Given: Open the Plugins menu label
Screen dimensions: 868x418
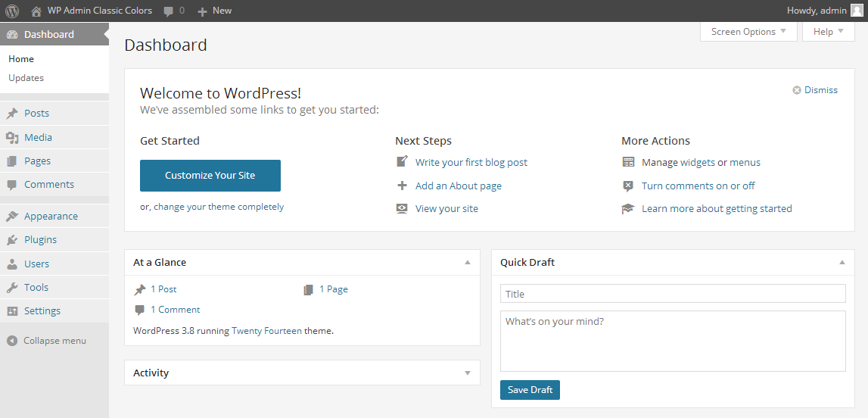Looking at the screenshot, I should (x=40, y=240).
